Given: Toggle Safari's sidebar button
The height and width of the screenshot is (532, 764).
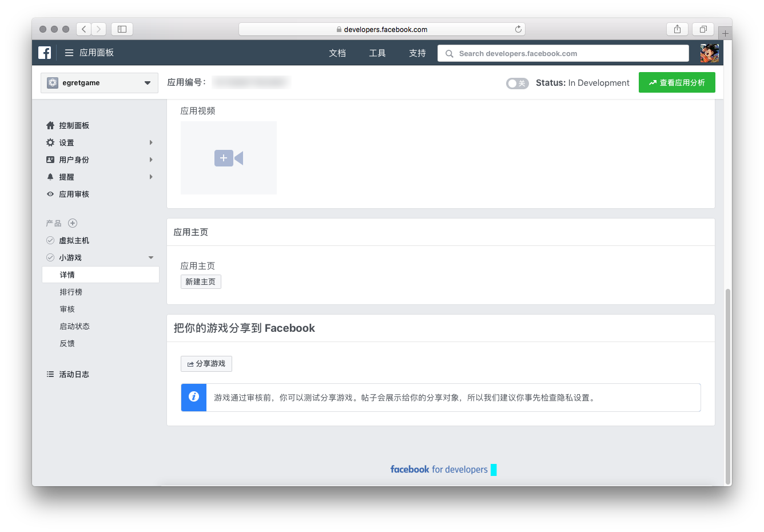Looking at the screenshot, I should coord(122,29).
